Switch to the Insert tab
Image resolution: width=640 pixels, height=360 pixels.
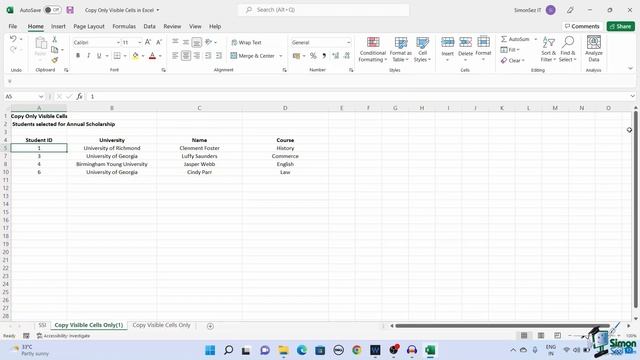pyautogui.click(x=58, y=27)
